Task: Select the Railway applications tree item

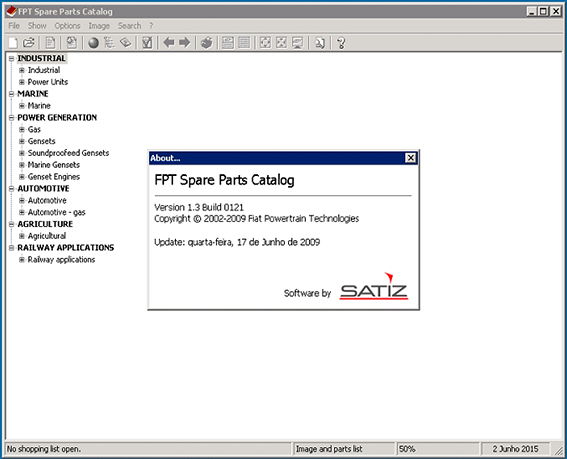Action: point(61,260)
